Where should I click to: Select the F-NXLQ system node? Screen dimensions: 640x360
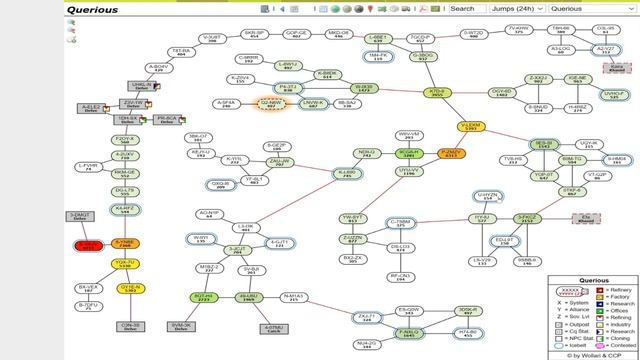click(x=409, y=333)
